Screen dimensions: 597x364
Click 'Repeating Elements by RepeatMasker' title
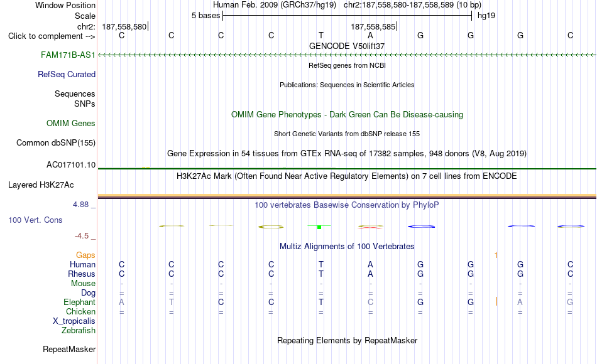pyautogui.click(x=347, y=340)
